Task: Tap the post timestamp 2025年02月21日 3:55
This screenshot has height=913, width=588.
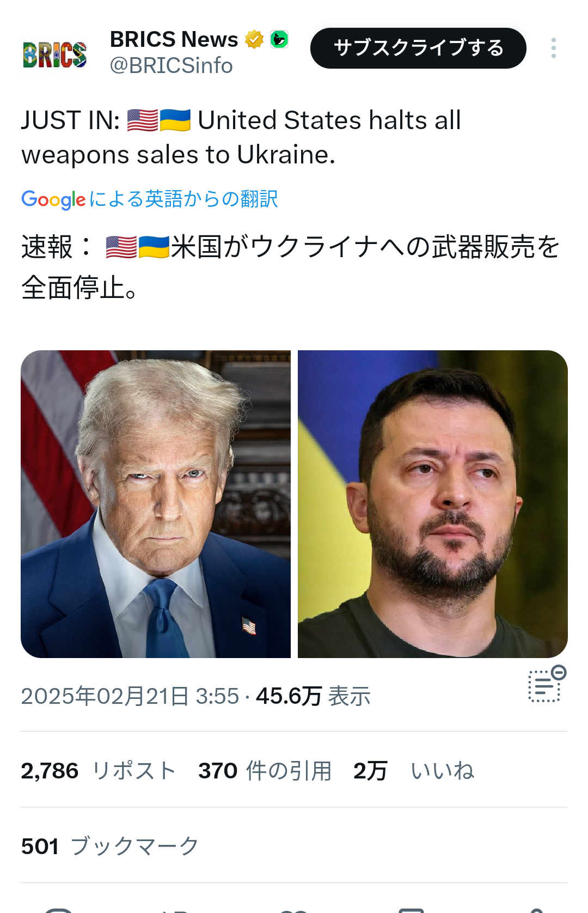Action: click(130, 696)
